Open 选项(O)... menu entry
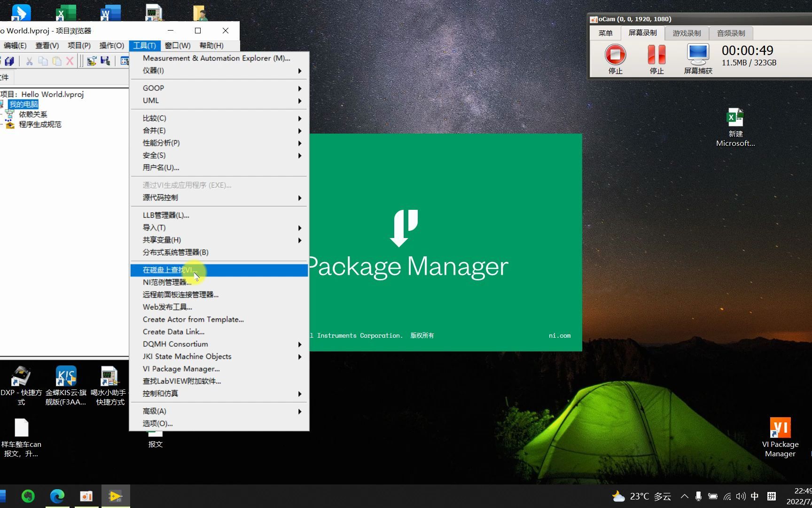 point(219,424)
